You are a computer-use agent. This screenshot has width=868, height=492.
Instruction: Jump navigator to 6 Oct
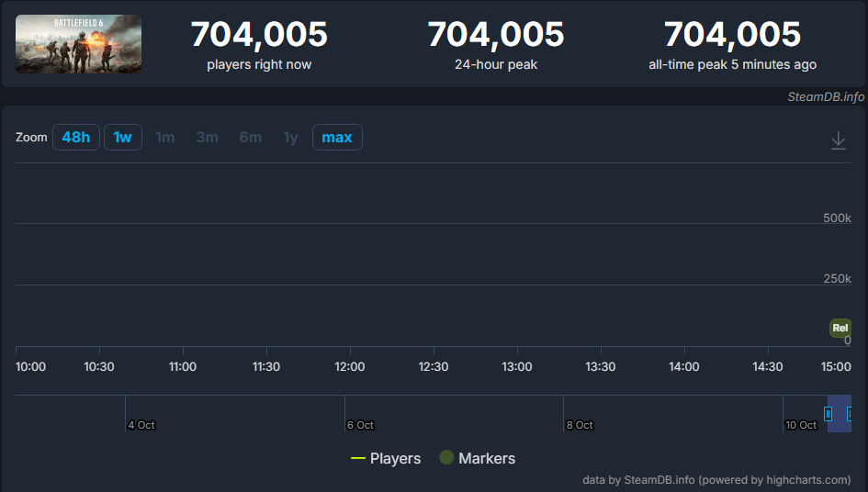[360, 425]
